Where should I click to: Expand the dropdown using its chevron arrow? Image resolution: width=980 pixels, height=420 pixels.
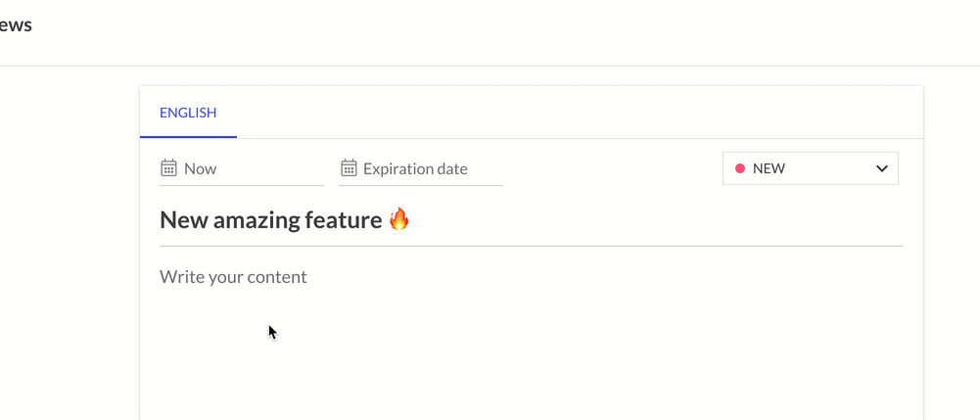coord(882,168)
